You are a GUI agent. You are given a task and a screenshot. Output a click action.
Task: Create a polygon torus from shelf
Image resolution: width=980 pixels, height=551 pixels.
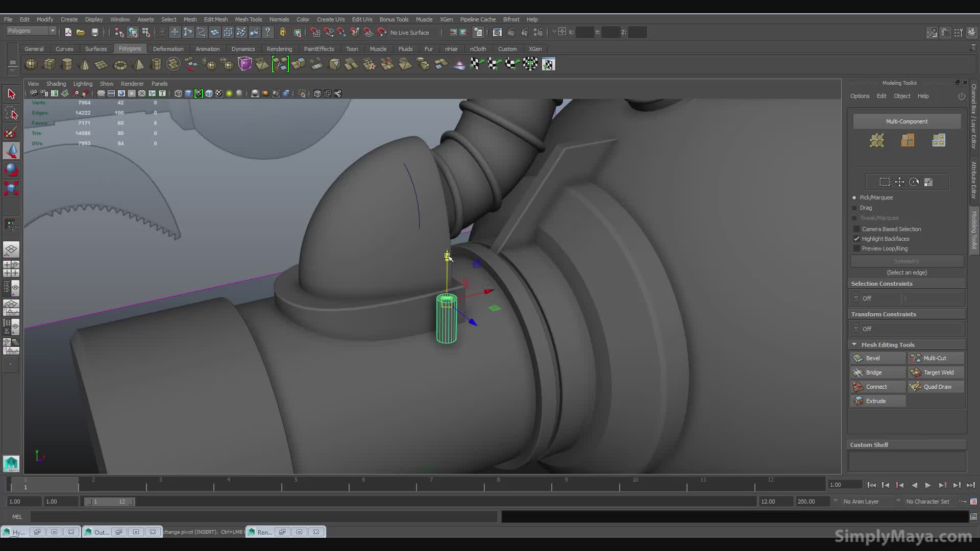click(120, 64)
